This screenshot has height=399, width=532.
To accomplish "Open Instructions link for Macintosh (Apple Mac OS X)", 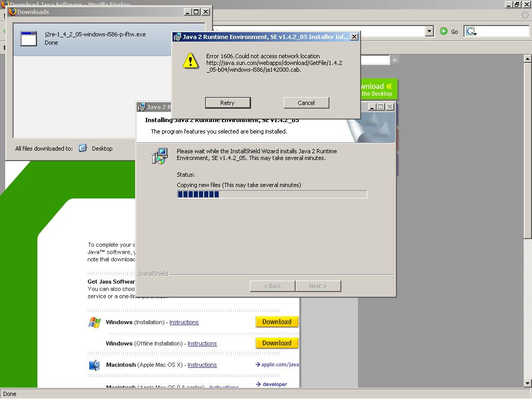I will pyautogui.click(x=202, y=365).
